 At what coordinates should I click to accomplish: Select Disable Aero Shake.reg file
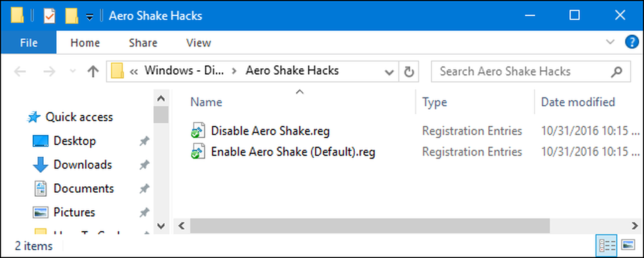coord(270,132)
